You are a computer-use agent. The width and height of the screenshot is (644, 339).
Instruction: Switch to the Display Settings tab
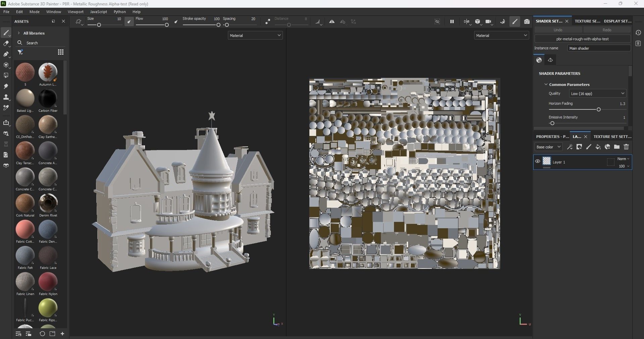[x=617, y=21]
